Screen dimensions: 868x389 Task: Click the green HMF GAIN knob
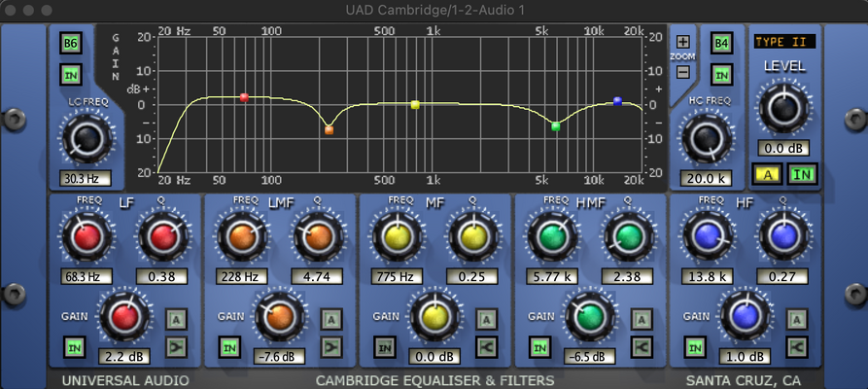pyautogui.click(x=589, y=317)
